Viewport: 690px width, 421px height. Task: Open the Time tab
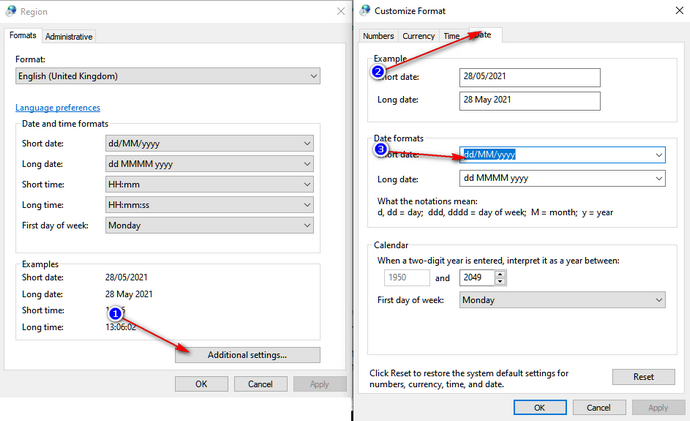[451, 36]
